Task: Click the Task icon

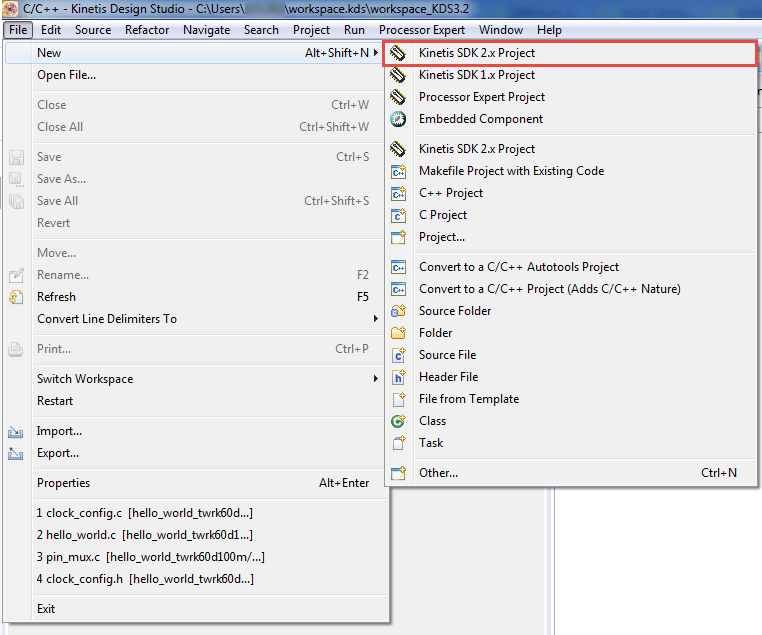Action: click(398, 443)
